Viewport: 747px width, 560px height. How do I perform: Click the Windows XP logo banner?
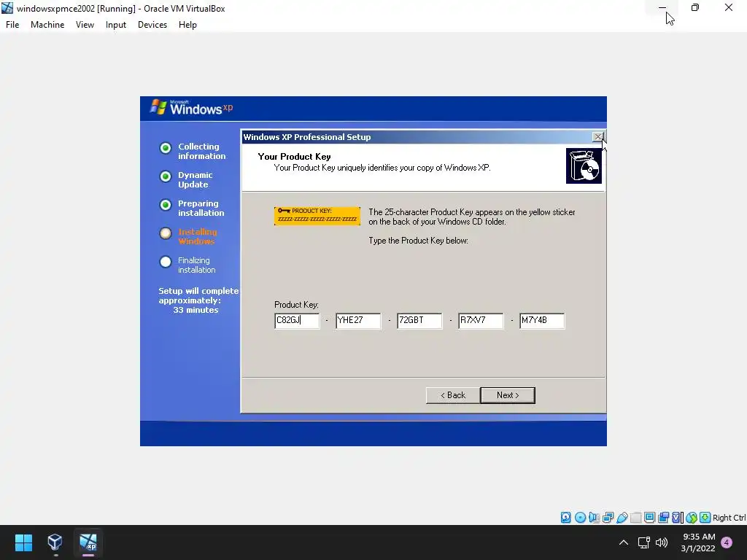(192, 108)
